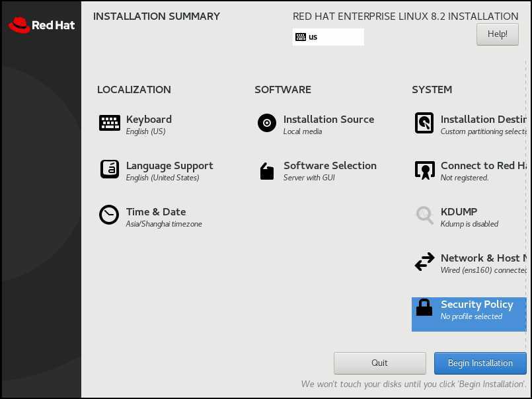Open the Installation Destination title
This screenshot has height=399, width=532.
[x=484, y=120]
